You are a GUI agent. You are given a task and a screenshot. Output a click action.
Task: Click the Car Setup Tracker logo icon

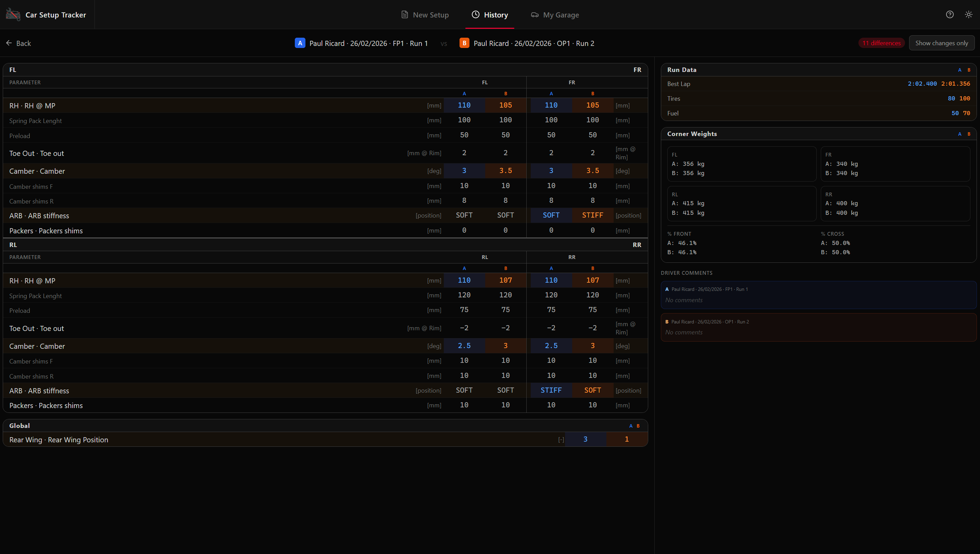pyautogui.click(x=13, y=14)
